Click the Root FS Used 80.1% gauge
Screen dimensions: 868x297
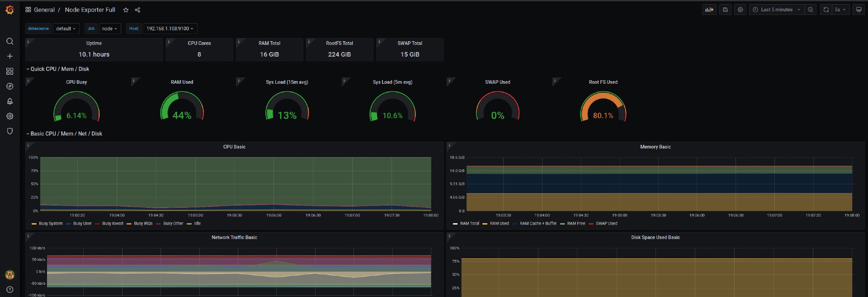coord(603,107)
